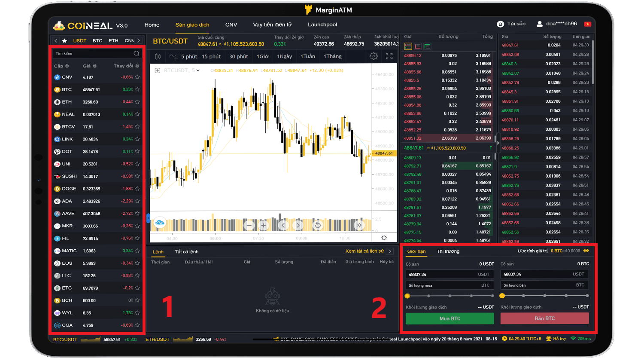Focus the Tìm kiếm search box

click(97, 53)
